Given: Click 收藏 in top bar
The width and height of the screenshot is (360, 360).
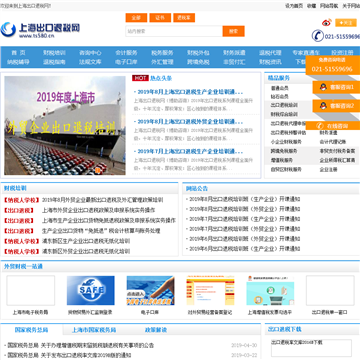Looking at the screenshot, I should click(x=311, y=6).
